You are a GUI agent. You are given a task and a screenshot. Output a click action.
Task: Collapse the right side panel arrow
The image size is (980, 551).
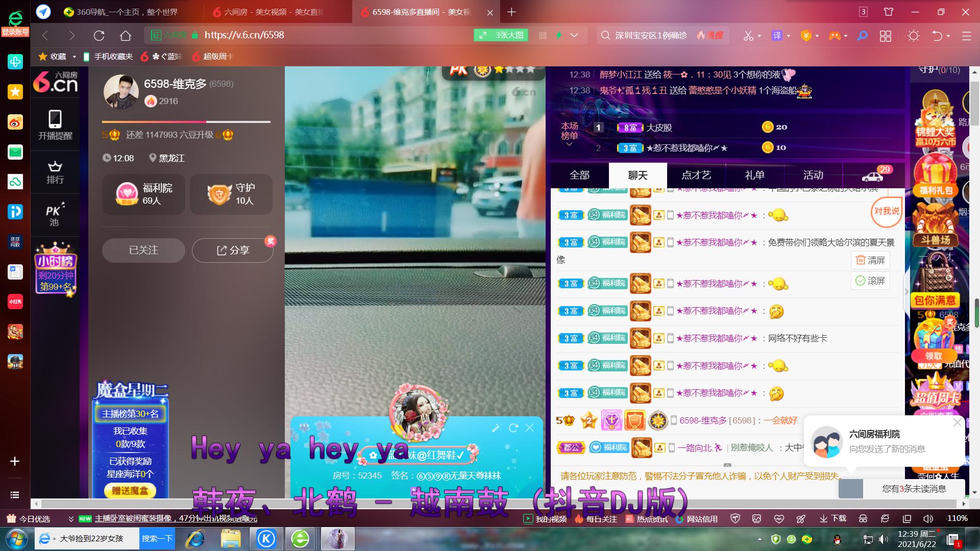pos(906,292)
